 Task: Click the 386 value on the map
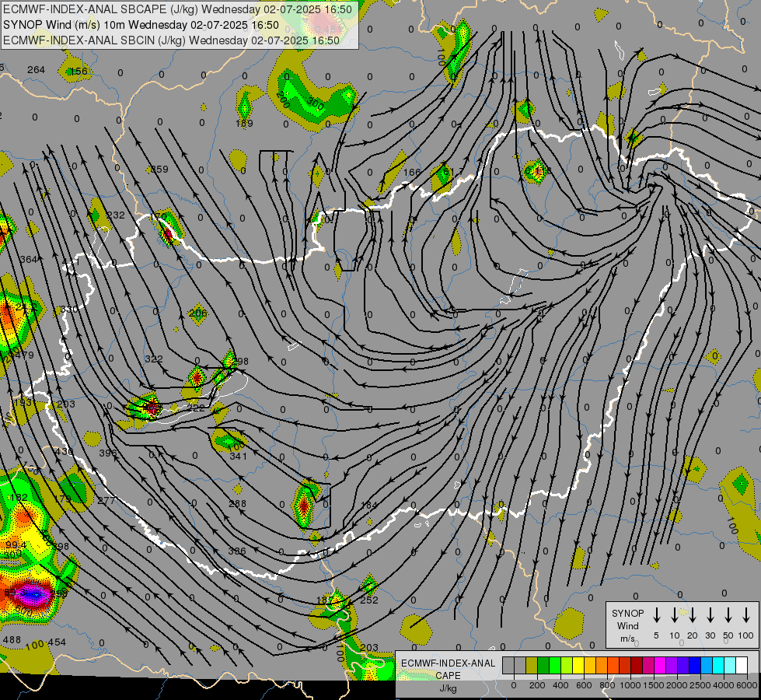click(x=237, y=551)
